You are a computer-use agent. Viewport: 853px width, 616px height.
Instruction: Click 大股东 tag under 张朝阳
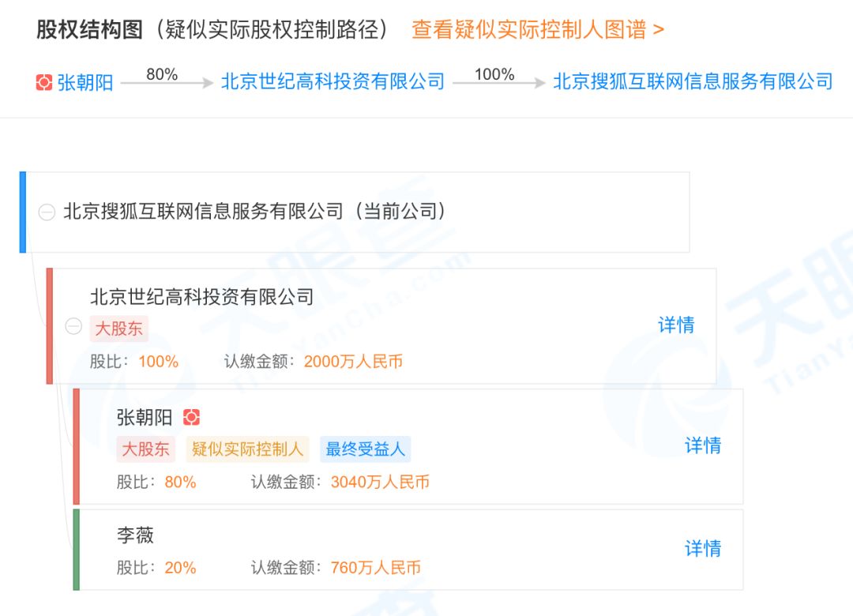145,449
